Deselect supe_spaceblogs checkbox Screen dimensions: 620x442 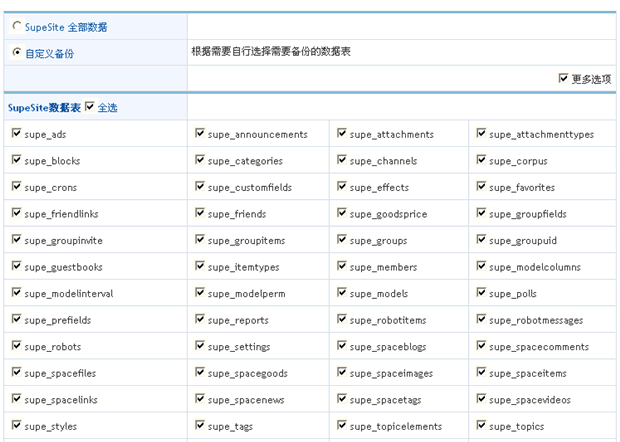coord(342,345)
